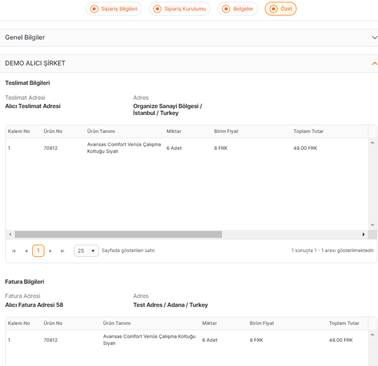Go to previous page in delivery table pager
The width and height of the screenshot is (378, 366).
(x=26, y=251)
